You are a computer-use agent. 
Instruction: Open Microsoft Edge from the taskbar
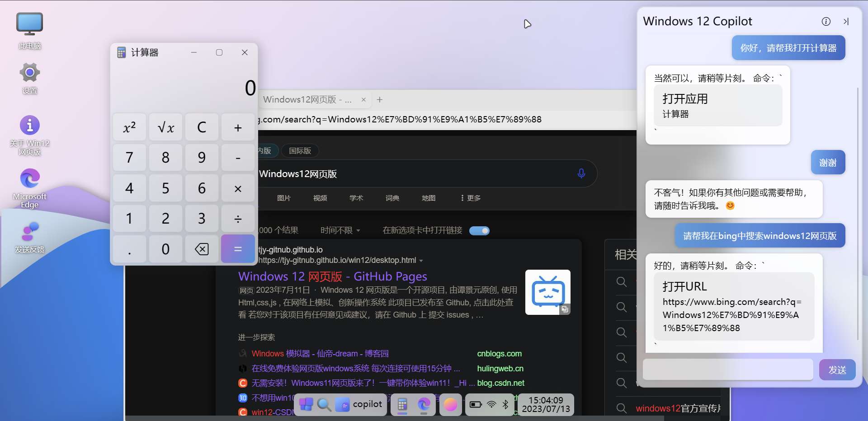pyautogui.click(x=424, y=405)
